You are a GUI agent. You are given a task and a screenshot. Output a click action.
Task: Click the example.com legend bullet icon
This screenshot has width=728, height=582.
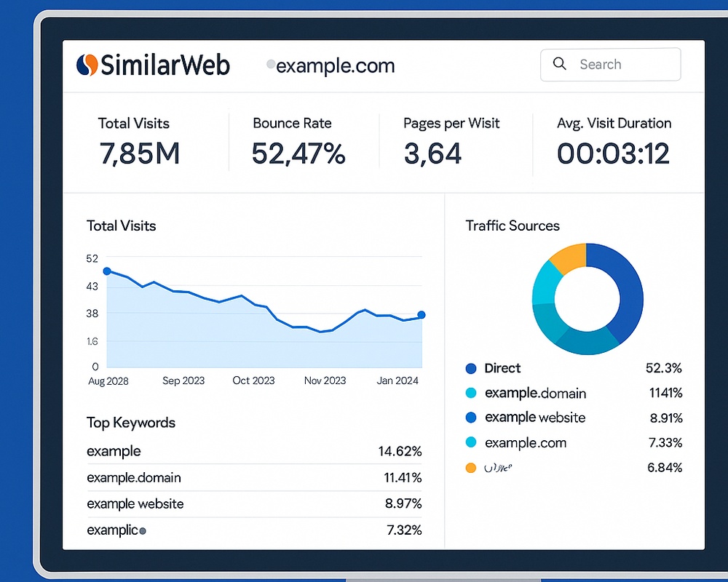tap(470, 442)
